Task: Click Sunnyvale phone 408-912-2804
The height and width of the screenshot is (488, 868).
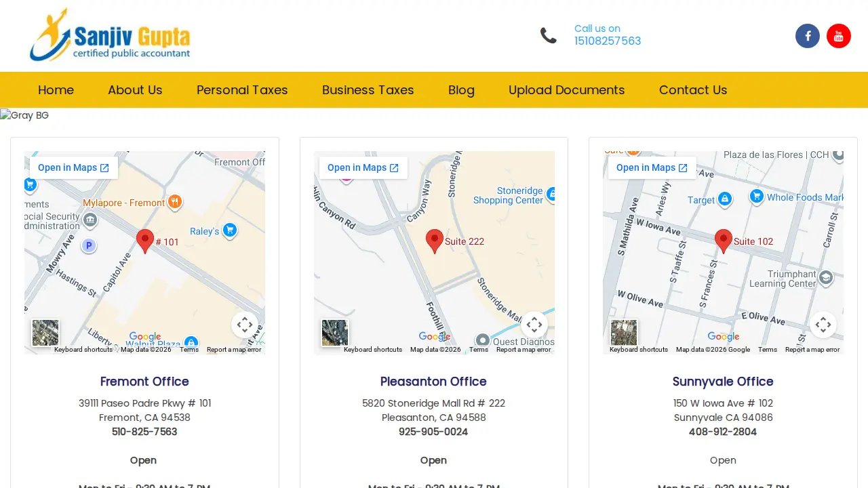Action: coord(723,432)
